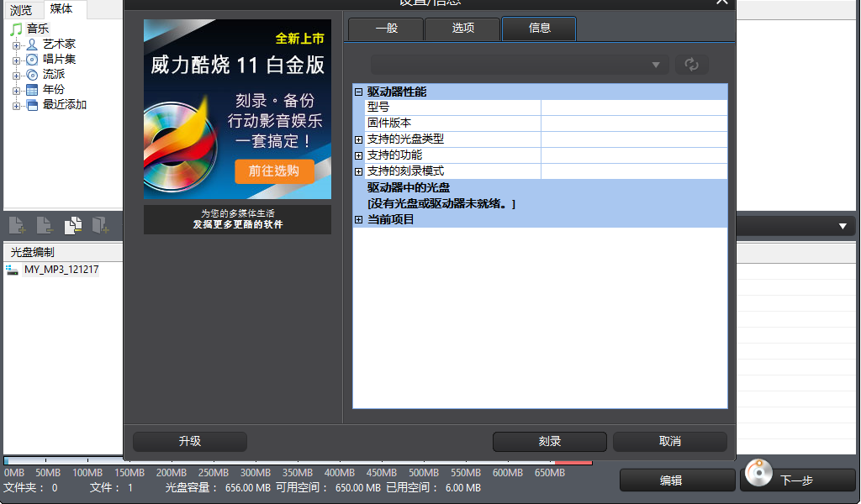
Task: Click the 光盘编制 column header
Action: 63,252
